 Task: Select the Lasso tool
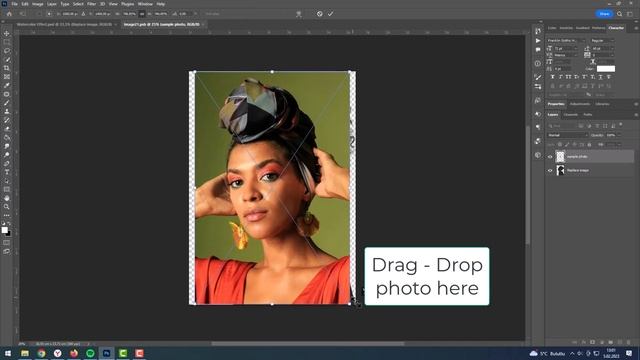(7, 51)
